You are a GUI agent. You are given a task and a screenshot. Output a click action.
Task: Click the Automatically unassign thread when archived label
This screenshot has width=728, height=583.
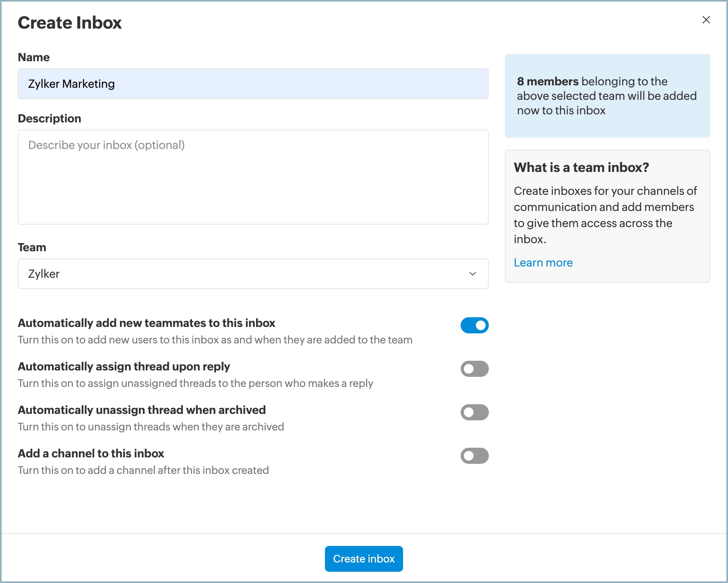coord(142,410)
